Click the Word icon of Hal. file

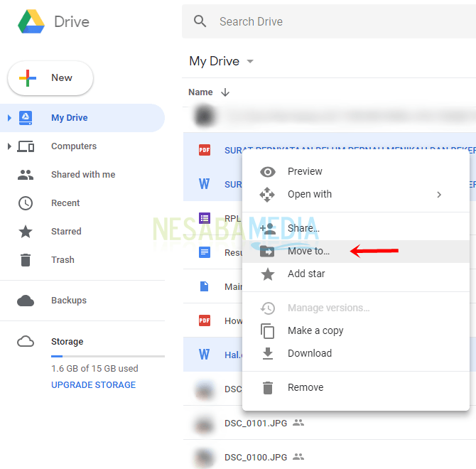[205, 355]
